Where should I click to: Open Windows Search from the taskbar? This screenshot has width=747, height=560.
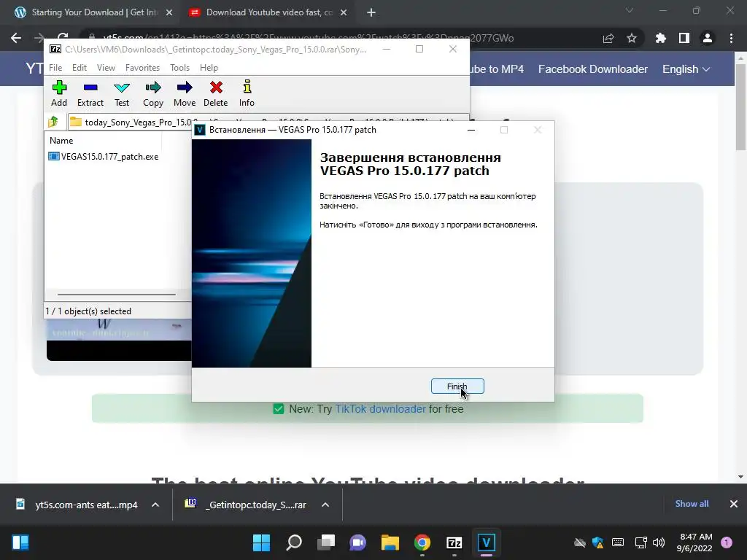(x=294, y=542)
